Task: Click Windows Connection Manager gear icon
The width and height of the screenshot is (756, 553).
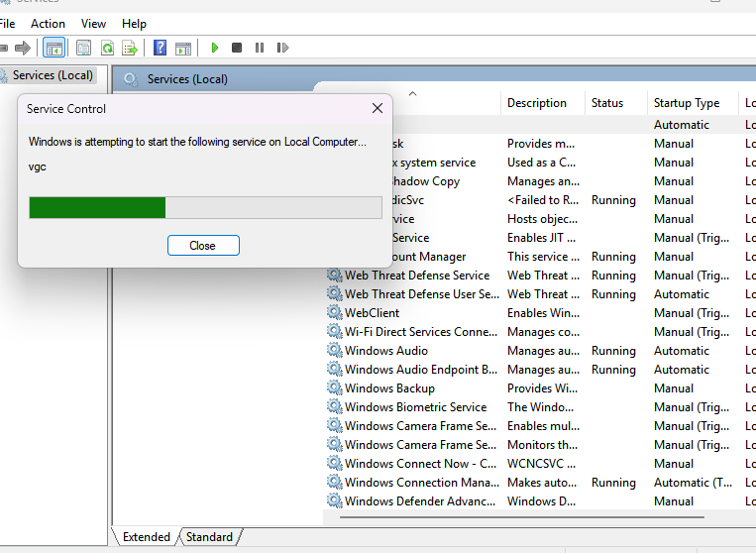Action: [334, 482]
